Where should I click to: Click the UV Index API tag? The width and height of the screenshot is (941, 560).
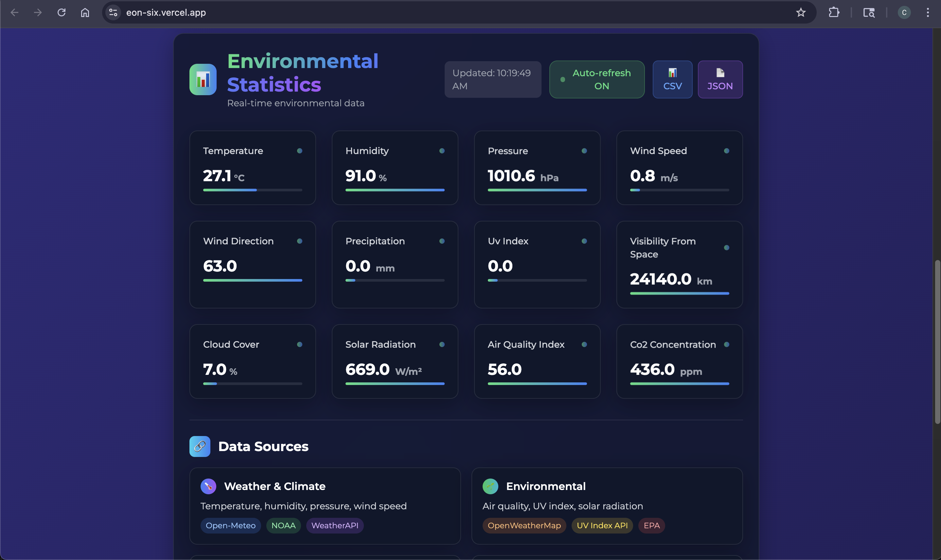[x=602, y=525]
